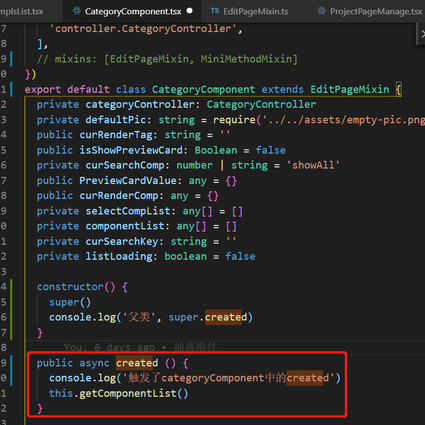
Task: Click the require call in defaultPic line
Action: pyautogui.click(x=234, y=120)
